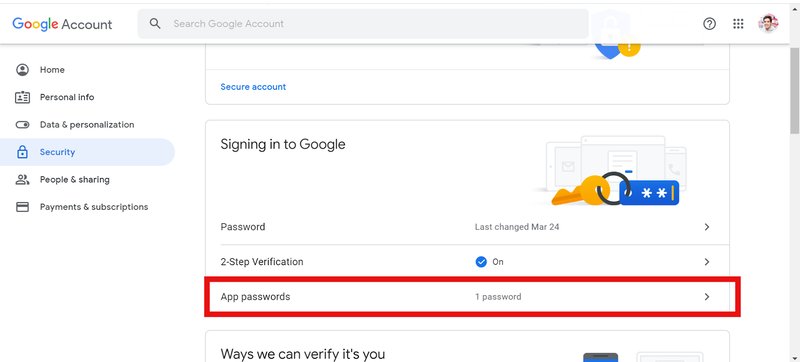800x362 pixels.
Task: Expand the 2-Step Verification row chevron
Action: pyautogui.click(x=707, y=262)
